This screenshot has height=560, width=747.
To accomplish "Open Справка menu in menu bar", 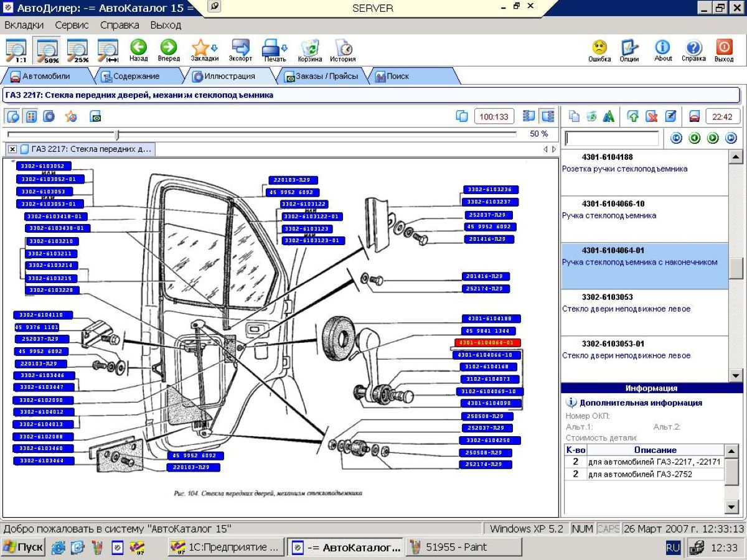I will click(120, 26).
